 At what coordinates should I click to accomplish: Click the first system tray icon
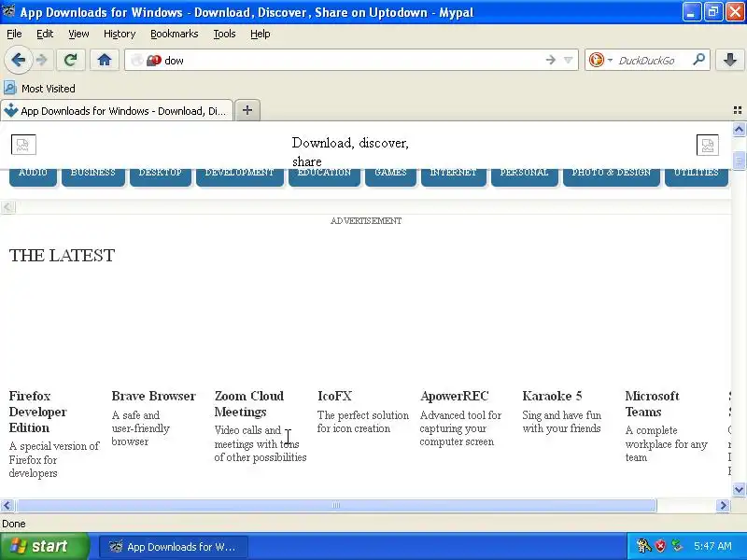tap(643, 546)
